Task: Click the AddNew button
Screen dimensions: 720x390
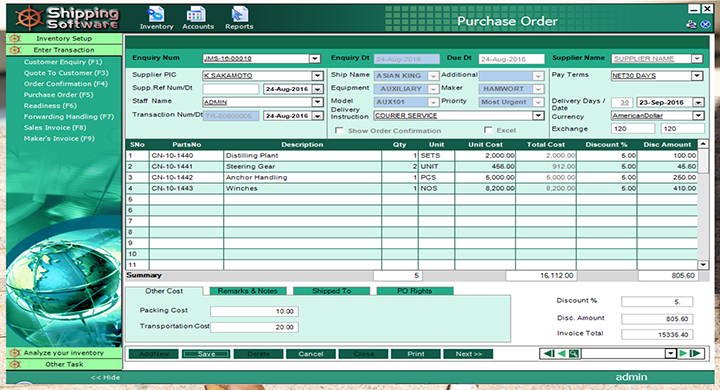Action: coord(154,354)
